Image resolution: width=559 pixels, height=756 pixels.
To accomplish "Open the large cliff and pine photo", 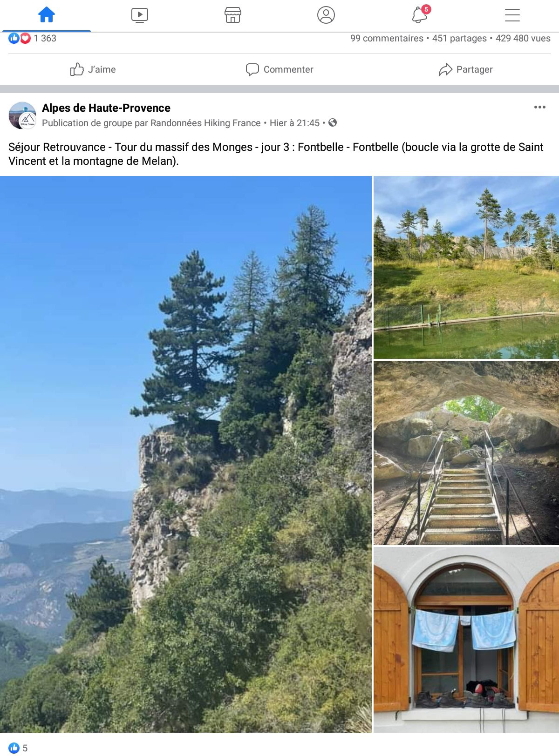I will 185,454.
